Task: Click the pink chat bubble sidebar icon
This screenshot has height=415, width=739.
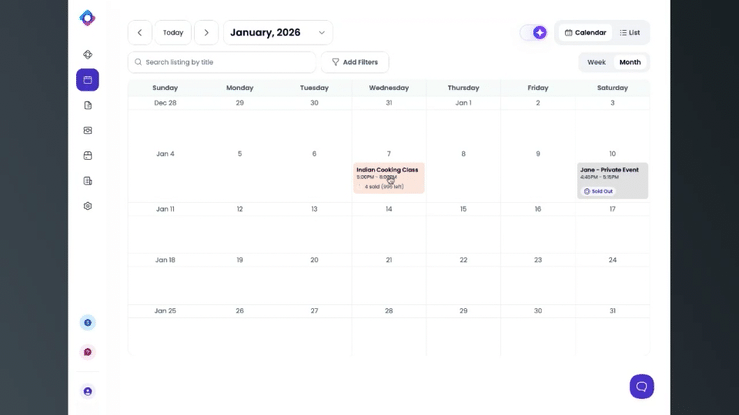Action: point(87,352)
